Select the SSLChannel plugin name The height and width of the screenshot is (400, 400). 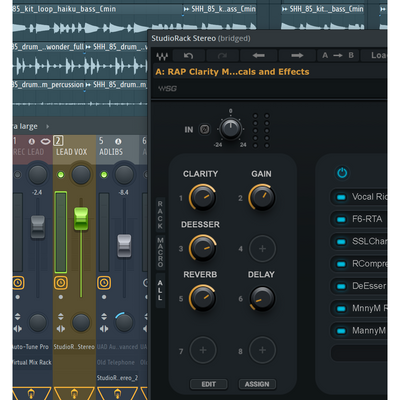click(369, 241)
